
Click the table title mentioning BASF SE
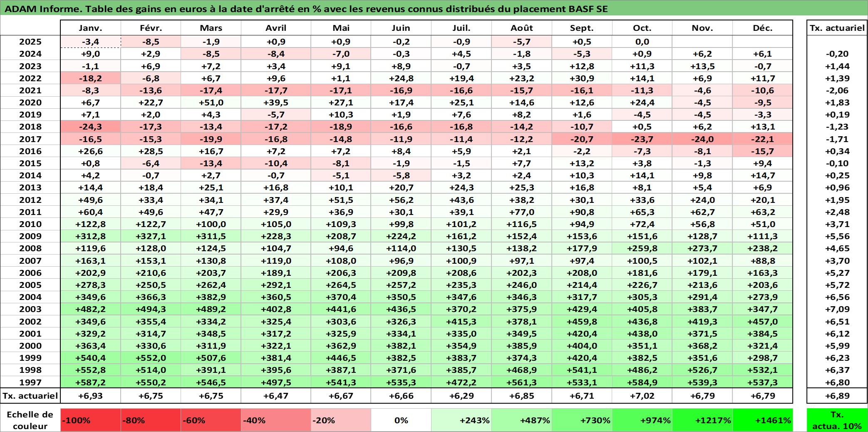pos(306,9)
